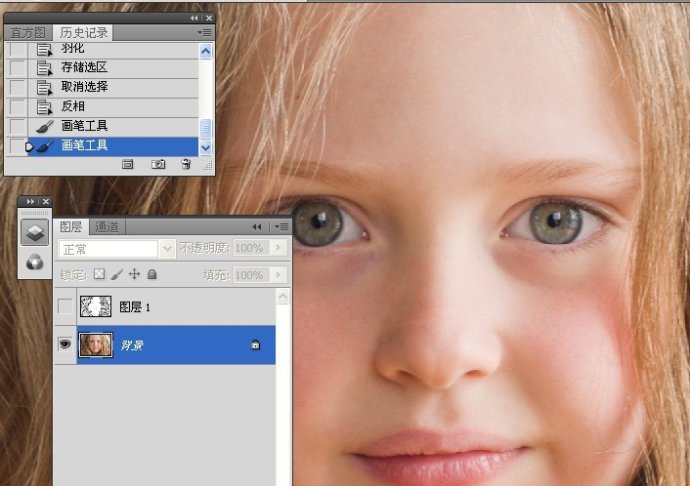Click the 背景 layer lock icon
The image size is (690, 486).
[x=256, y=345]
